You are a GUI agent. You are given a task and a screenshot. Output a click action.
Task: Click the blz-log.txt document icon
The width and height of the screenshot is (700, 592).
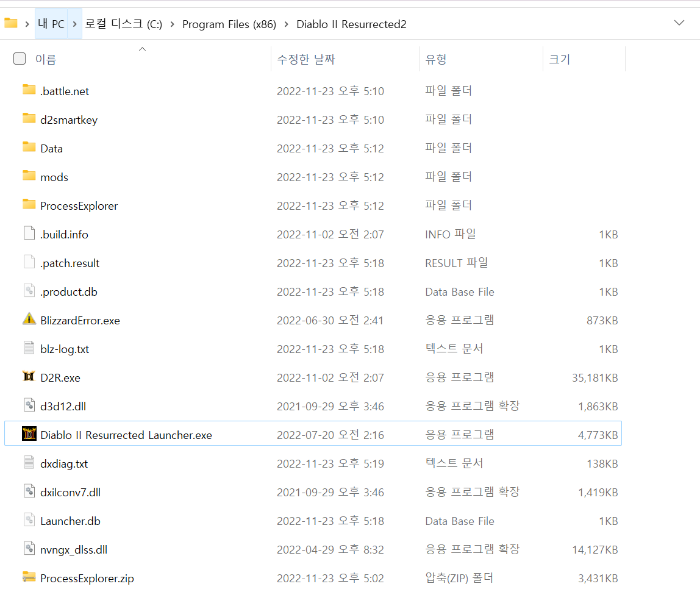tap(29, 348)
